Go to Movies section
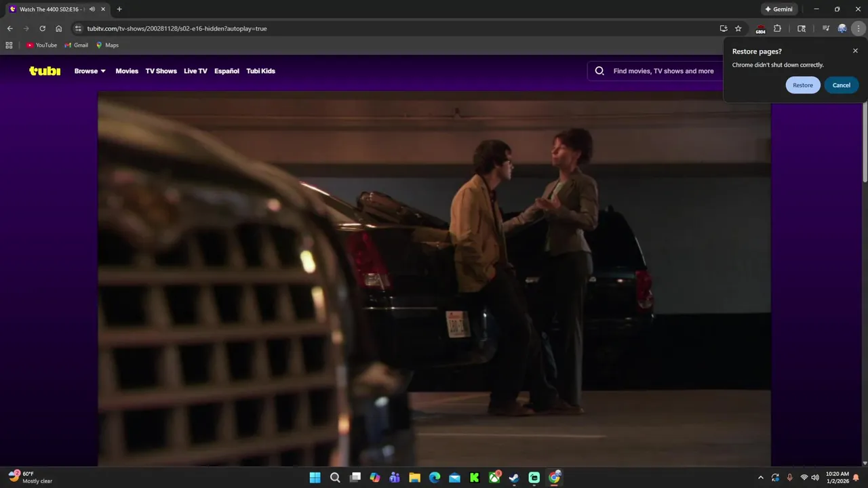The width and height of the screenshot is (868, 488). pyautogui.click(x=127, y=71)
